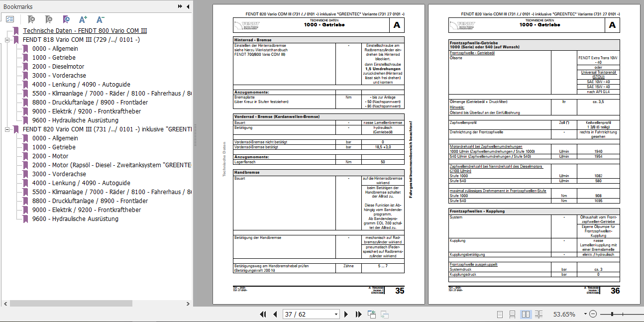This screenshot has width=644, height=322.
Task: Click the double-arrow expand panel icon
Action: click(x=180, y=6)
